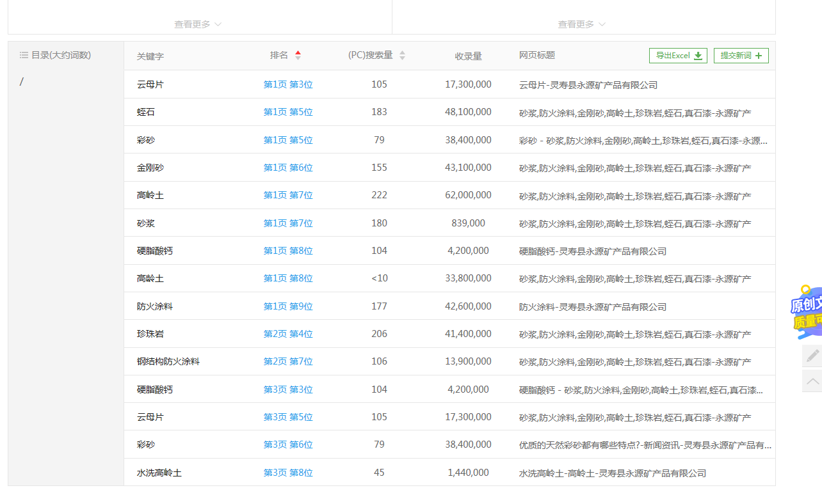
Task: Click the plus icon on 提交新词 button
Action: click(x=760, y=56)
